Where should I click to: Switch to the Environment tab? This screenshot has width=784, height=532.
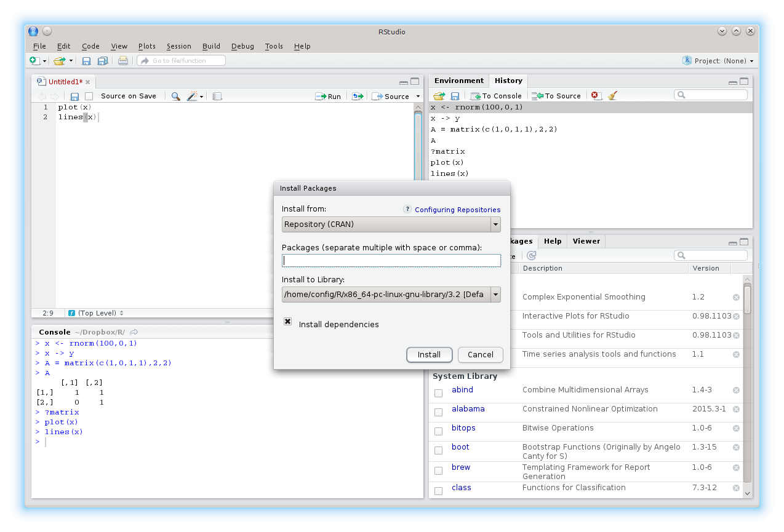coord(458,81)
